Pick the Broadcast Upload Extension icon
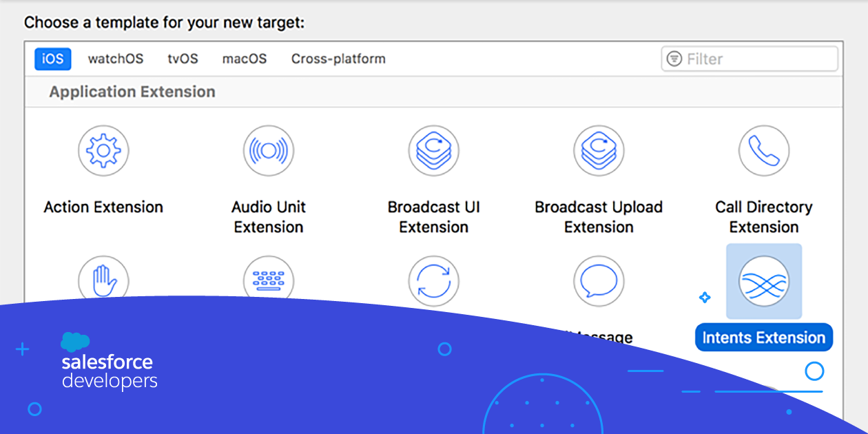The width and height of the screenshot is (868, 434). (599, 151)
